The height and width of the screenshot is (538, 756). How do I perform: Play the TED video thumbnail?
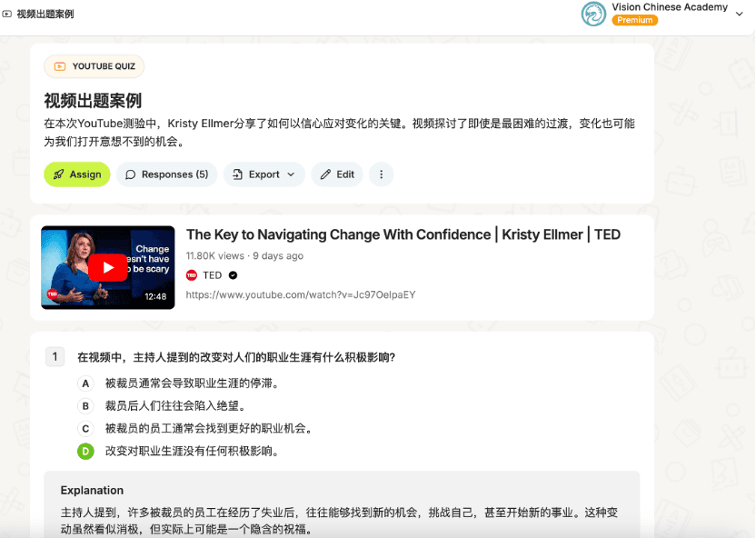coord(108,267)
